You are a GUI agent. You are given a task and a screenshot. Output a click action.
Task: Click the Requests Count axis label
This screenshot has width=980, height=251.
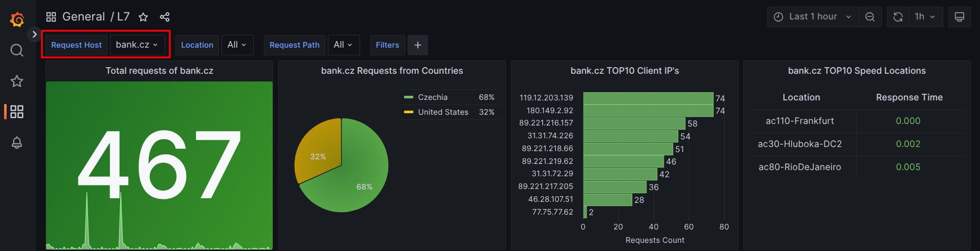[655, 240]
